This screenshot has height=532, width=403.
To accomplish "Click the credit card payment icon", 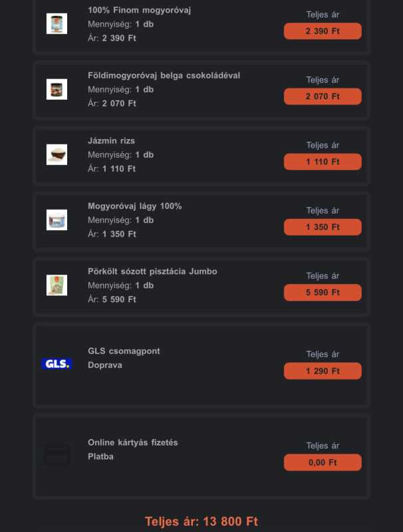I will [57, 456].
